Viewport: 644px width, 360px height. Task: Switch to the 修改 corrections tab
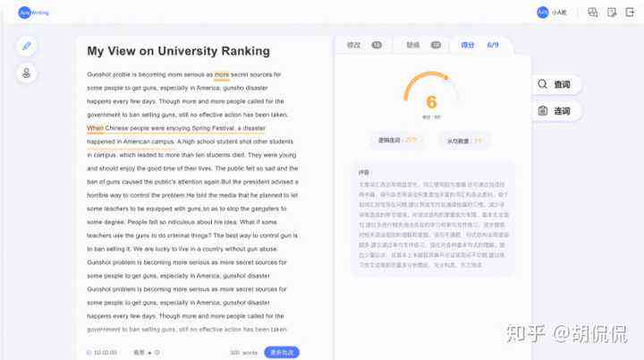(364, 45)
